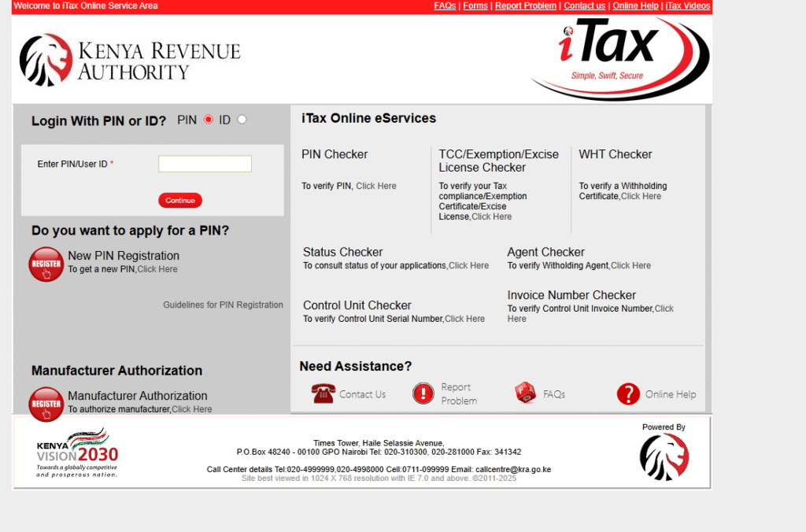Open FAQs in the top bar
The height and width of the screenshot is (532, 806).
(x=445, y=6)
